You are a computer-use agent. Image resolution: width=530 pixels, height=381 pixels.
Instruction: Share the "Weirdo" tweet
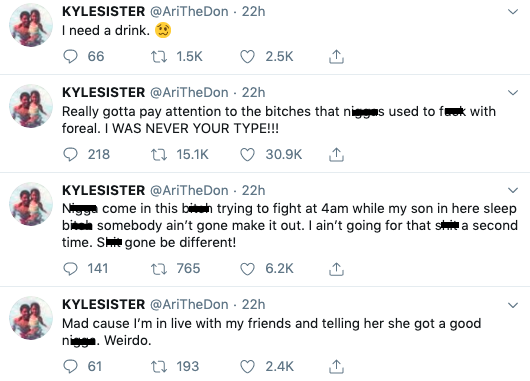click(x=336, y=366)
